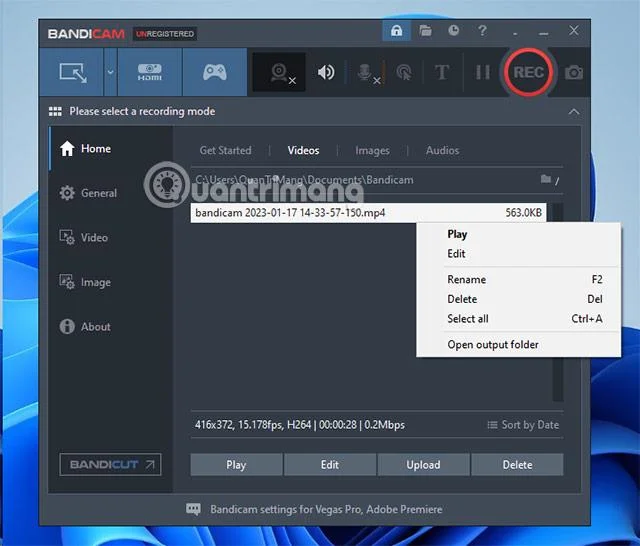
Task: Switch to HDMI device recording mode
Action: click(149, 72)
